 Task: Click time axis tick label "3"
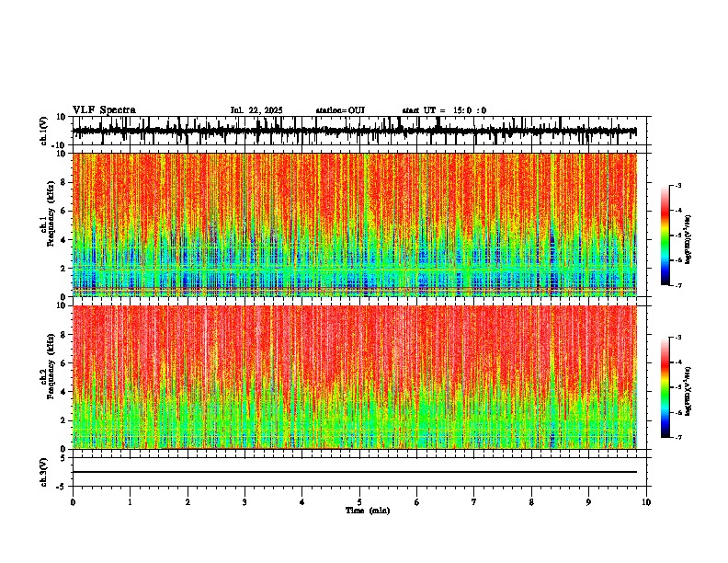coord(245,502)
